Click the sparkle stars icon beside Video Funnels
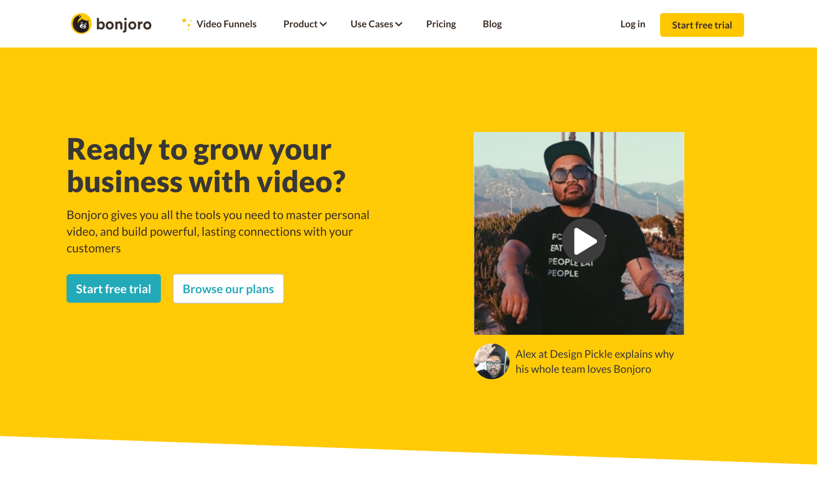 coord(187,24)
